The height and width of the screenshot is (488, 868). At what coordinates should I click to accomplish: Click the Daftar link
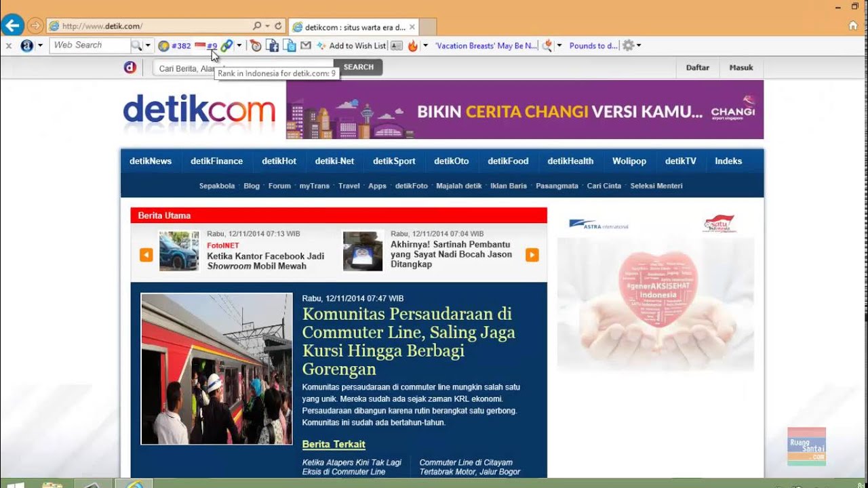[698, 68]
